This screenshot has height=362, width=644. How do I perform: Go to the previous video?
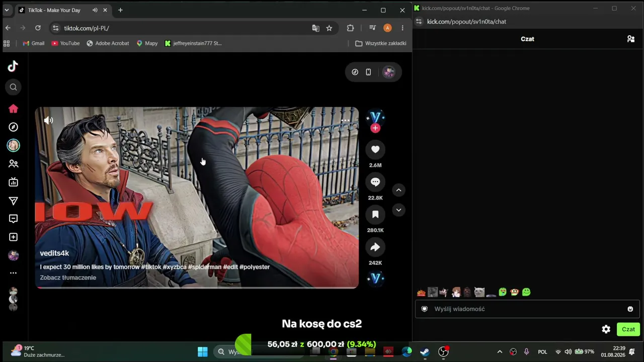(x=398, y=190)
